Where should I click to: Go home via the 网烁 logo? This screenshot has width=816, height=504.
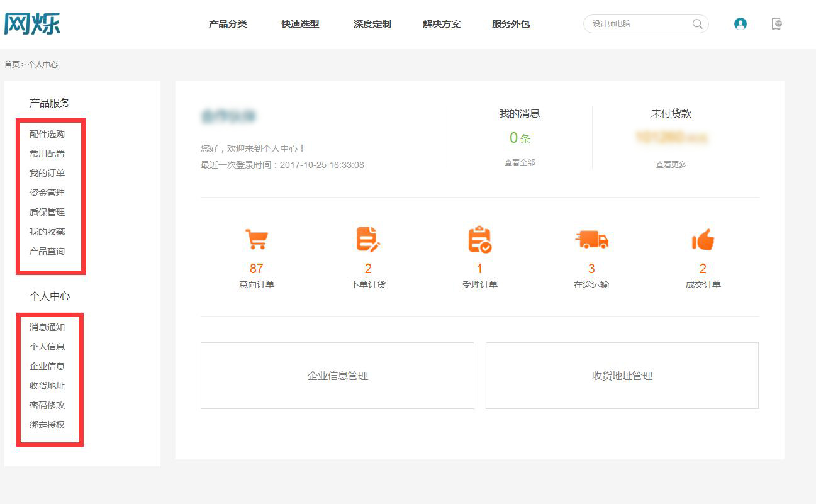(x=32, y=23)
